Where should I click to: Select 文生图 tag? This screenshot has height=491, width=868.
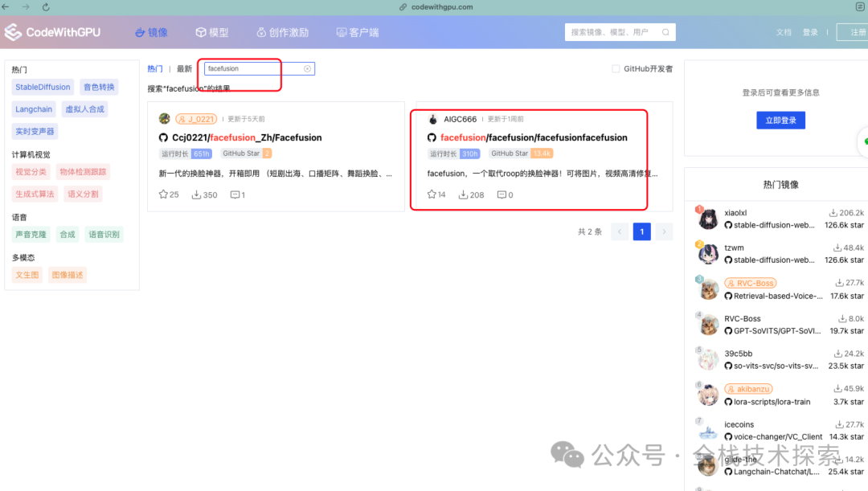(x=27, y=275)
